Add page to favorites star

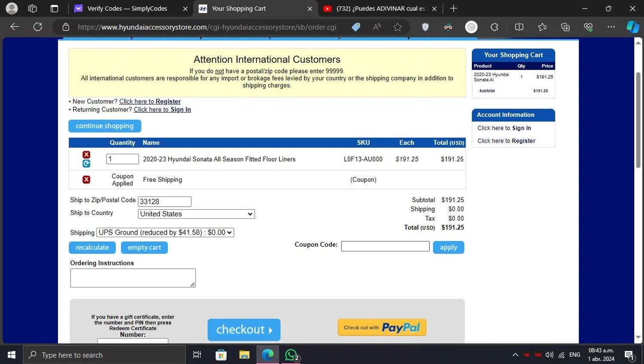tap(398, 27)
